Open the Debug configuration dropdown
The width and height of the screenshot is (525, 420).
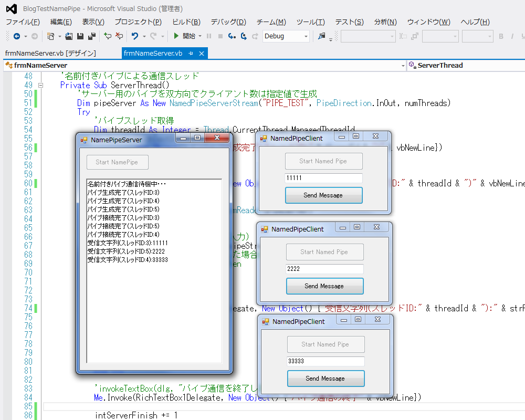click(x=306, y=36)
